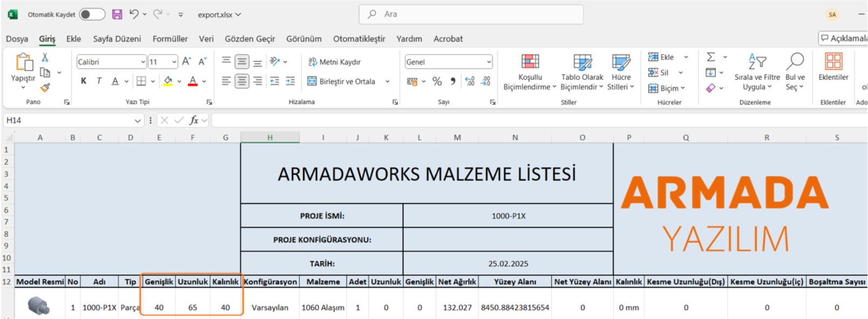Click Birleştir ve Ortala merge button

point(341,81)
